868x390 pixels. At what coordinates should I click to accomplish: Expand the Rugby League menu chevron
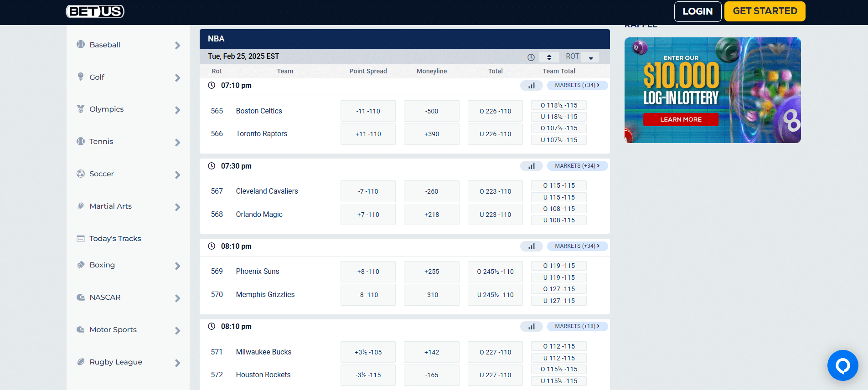(177, 363)
